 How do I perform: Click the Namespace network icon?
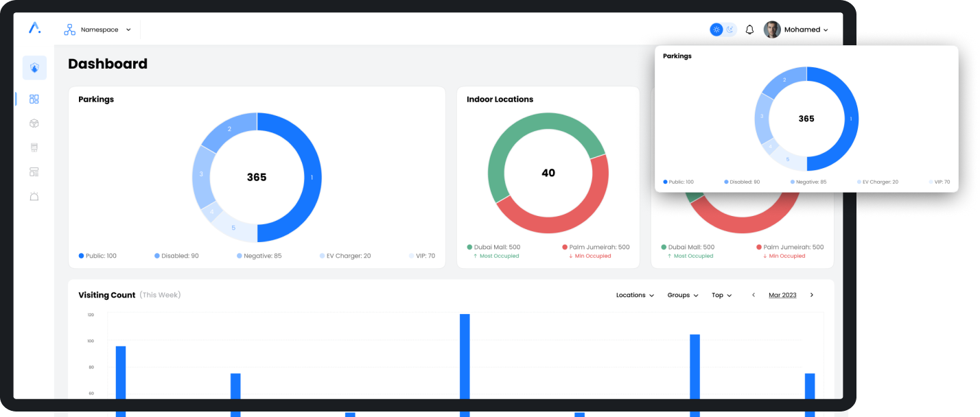click(69, 29)
